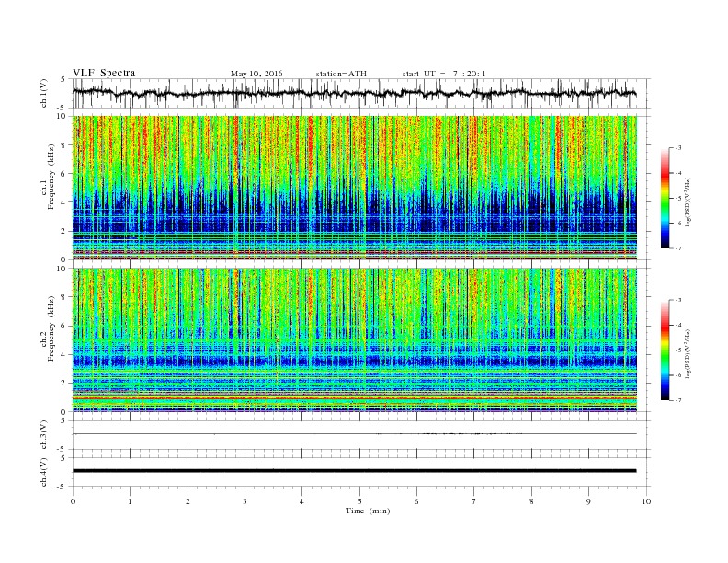
Task: Click the "6" kHz tick on the ch.2 frequency axis
Action: [63, 326]
